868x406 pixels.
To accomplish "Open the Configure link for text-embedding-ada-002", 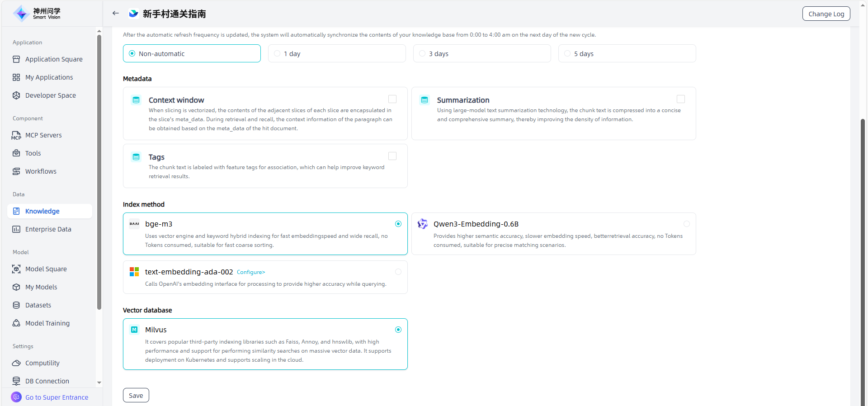I will 251,272.
